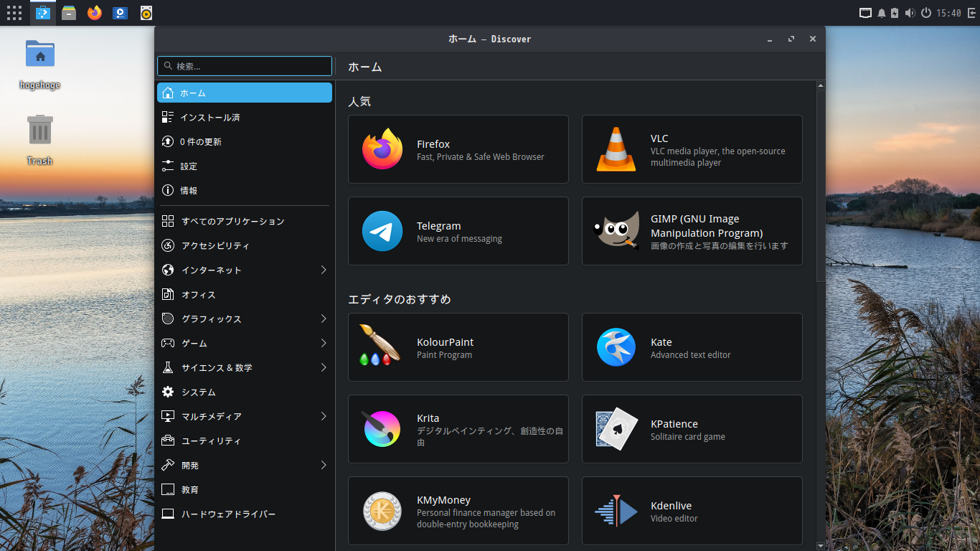Expand the マルチメディア category chevron
This screenshot has height=551, width=980.
coord(324,416)
